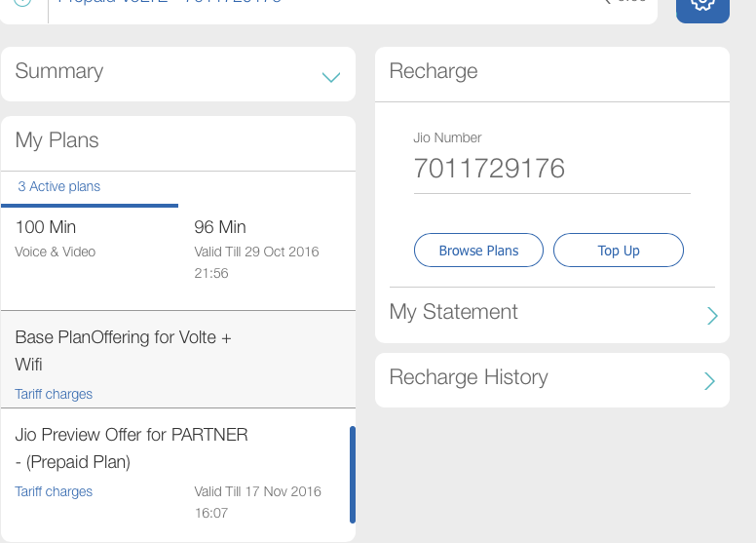
Task: Expand the Summary card chevron
Action: coord(331,77)
